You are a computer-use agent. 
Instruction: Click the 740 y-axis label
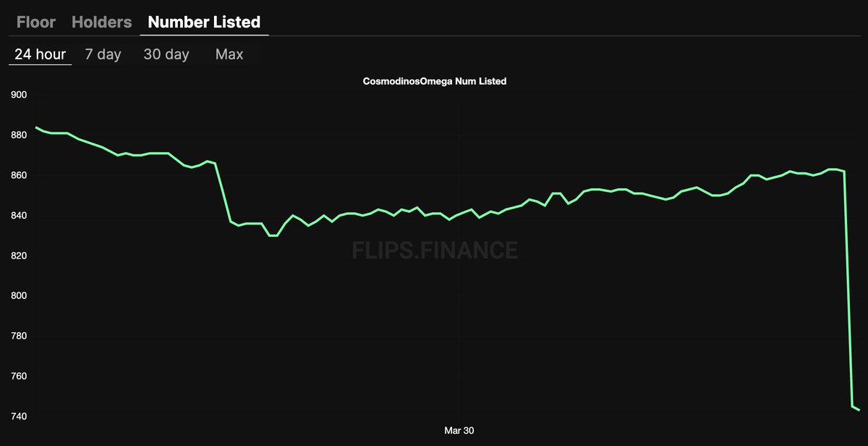[19, 416]
